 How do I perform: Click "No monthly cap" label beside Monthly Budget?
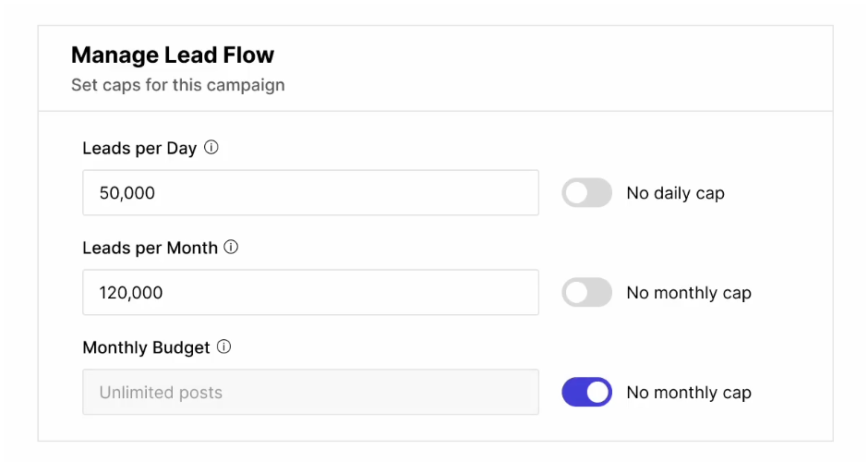click(688, 393)
